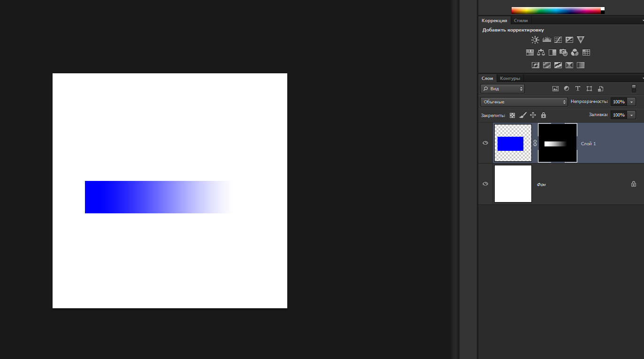This screenshot has height=359, width=644.
Task: Click the Добавить корректировку heading
Action: coord(513,30)
